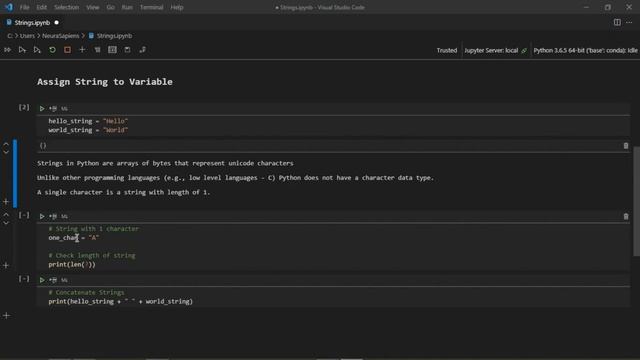The image size is (640, 360).
Task: Delete the one_char cell with trash icon
Action: point(626,216)
